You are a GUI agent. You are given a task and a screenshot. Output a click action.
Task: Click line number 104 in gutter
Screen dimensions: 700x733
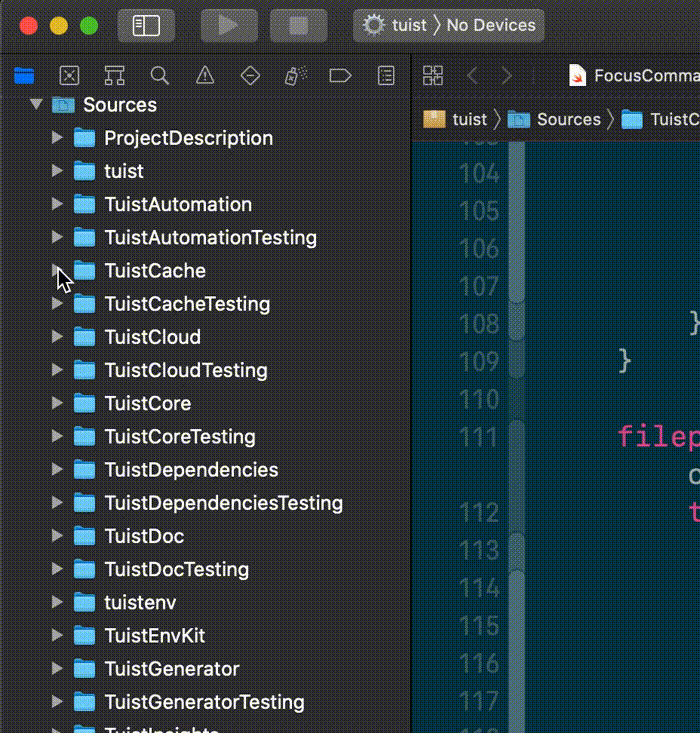point(479,173)
